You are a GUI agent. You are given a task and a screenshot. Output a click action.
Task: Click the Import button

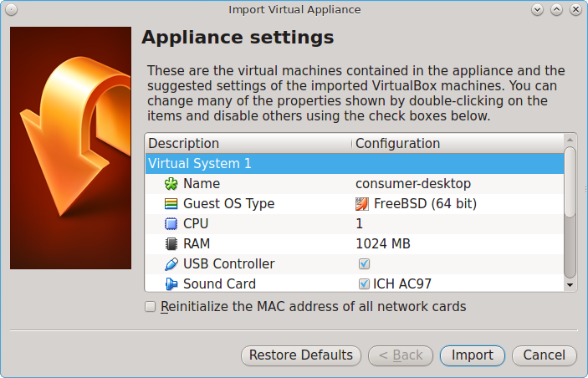pyautogui.click(x=472, y=355)
